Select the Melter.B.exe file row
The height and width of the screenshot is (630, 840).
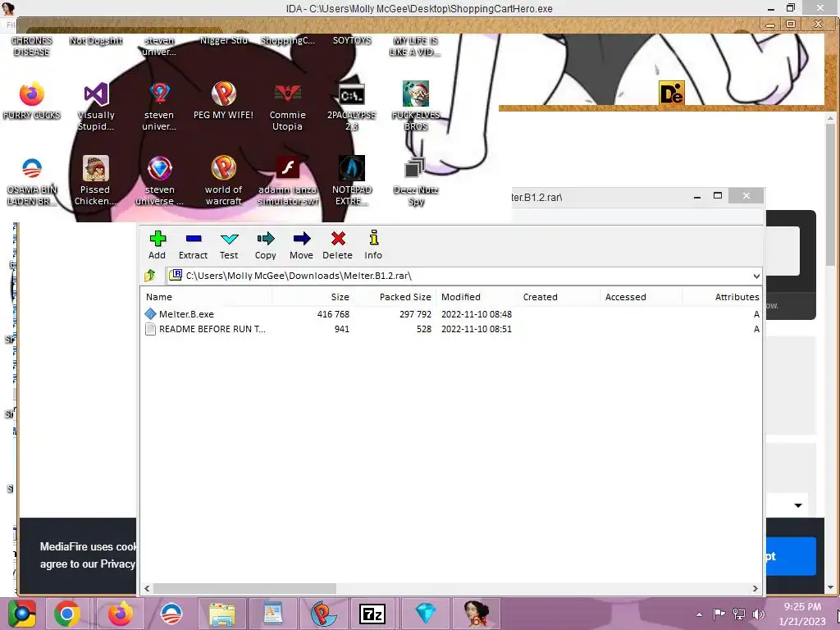pyautogui.click(x=451, y=314)
